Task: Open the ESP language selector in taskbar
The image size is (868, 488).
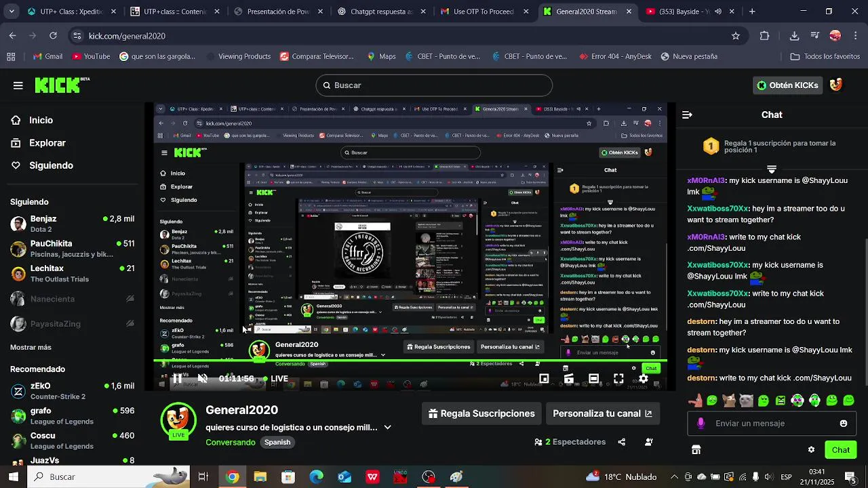Action: point(787,476)
